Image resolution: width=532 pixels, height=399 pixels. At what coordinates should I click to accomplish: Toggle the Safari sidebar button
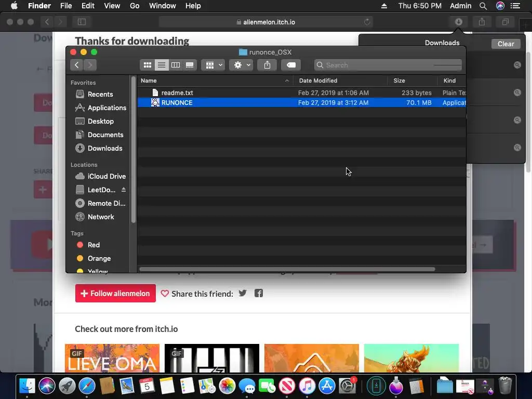point(82,22)
